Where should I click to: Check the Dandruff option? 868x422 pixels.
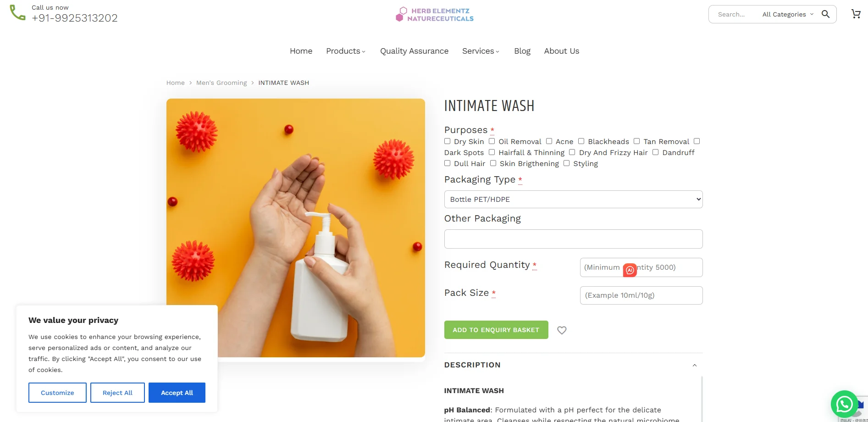[x=655, y=152]
